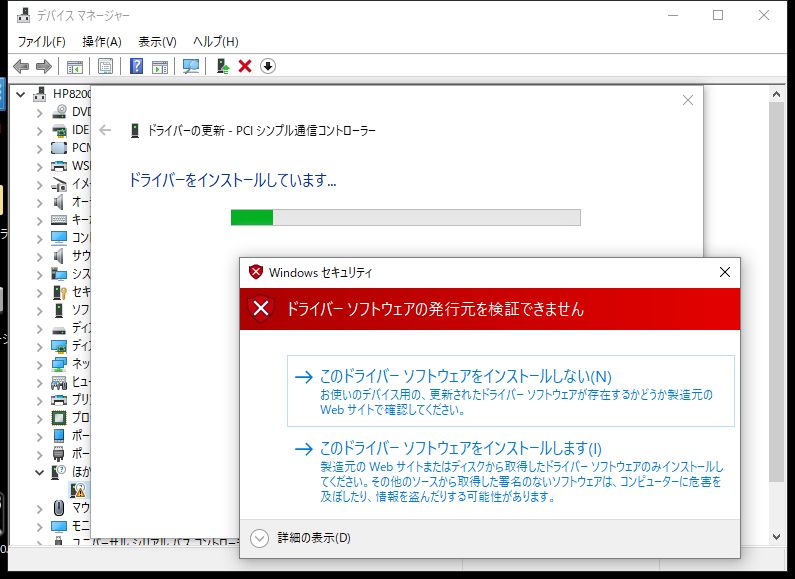Select the IDE controller icon in tree

[59, 130]
